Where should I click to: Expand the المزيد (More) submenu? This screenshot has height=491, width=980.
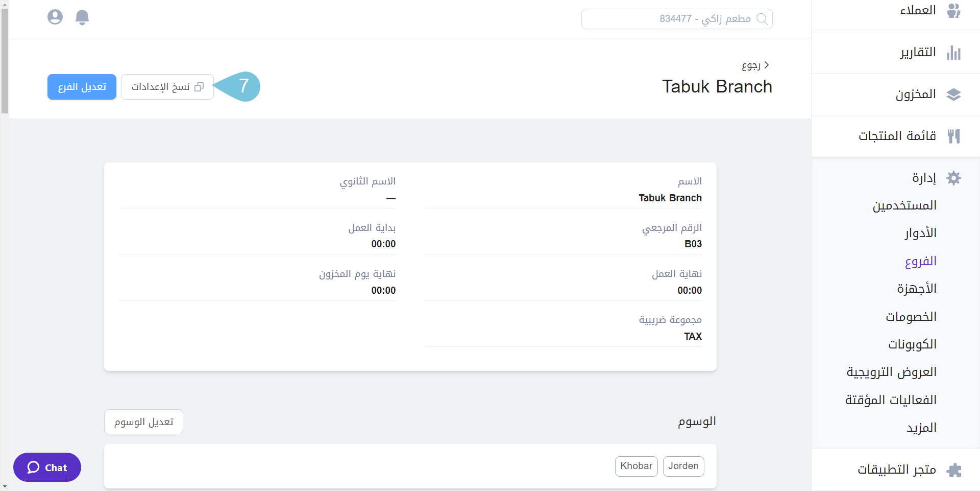[x=921, y=428]
